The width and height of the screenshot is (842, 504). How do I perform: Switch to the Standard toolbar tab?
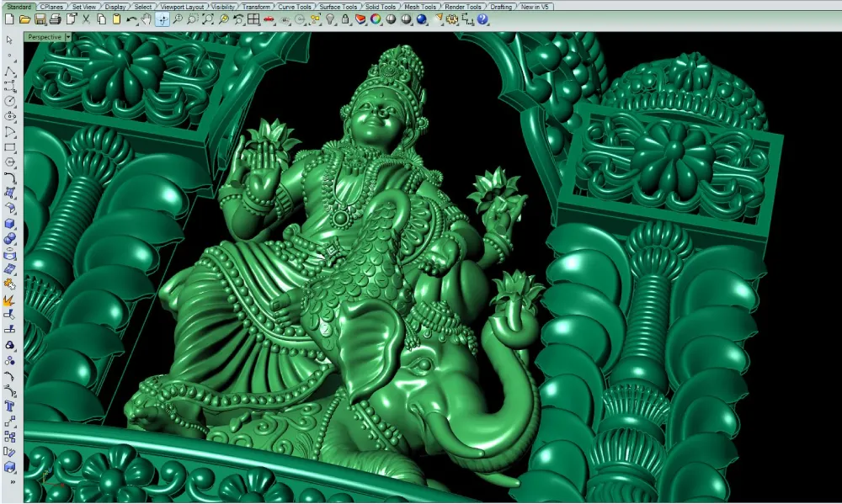[x=19, y=7]
